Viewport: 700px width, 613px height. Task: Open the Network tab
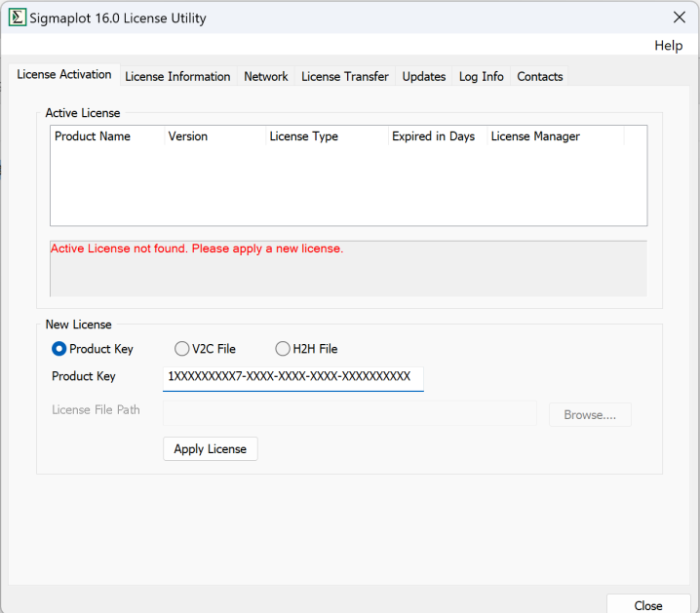point(265,77)
